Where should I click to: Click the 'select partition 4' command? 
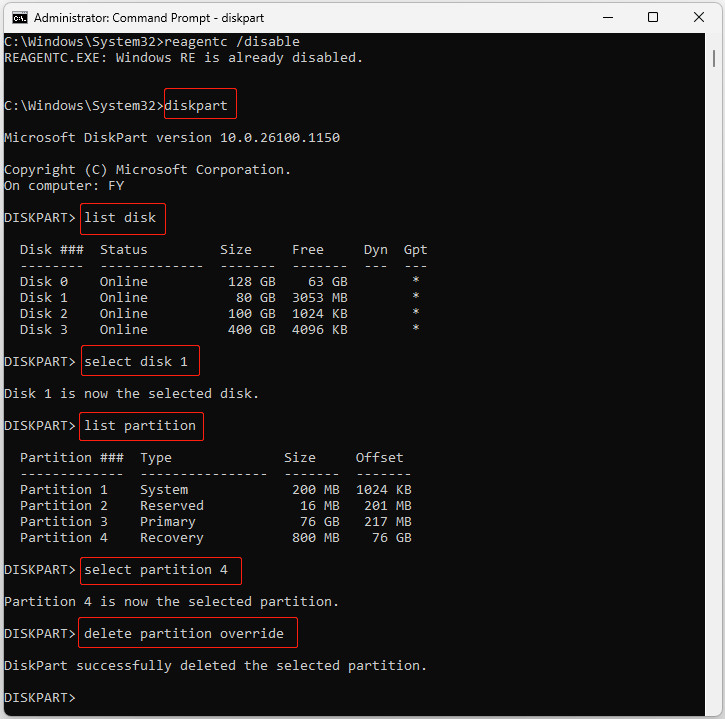[x=156, y=570]
